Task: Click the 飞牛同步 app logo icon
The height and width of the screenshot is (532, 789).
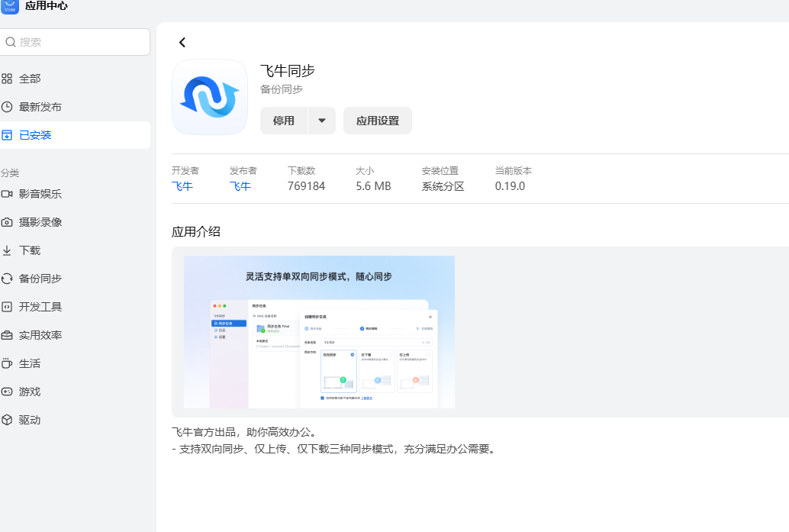Action: pos(210,97)
